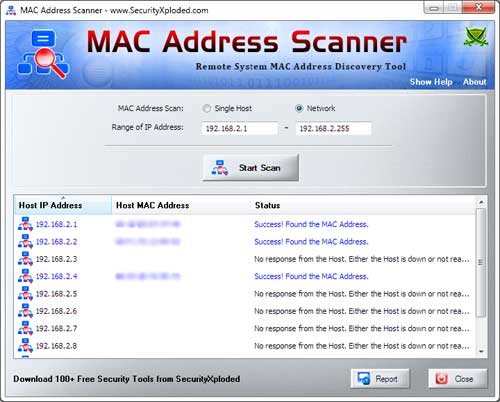Select the Single Host radio button
500x402 pixels.
coord(207,108)
